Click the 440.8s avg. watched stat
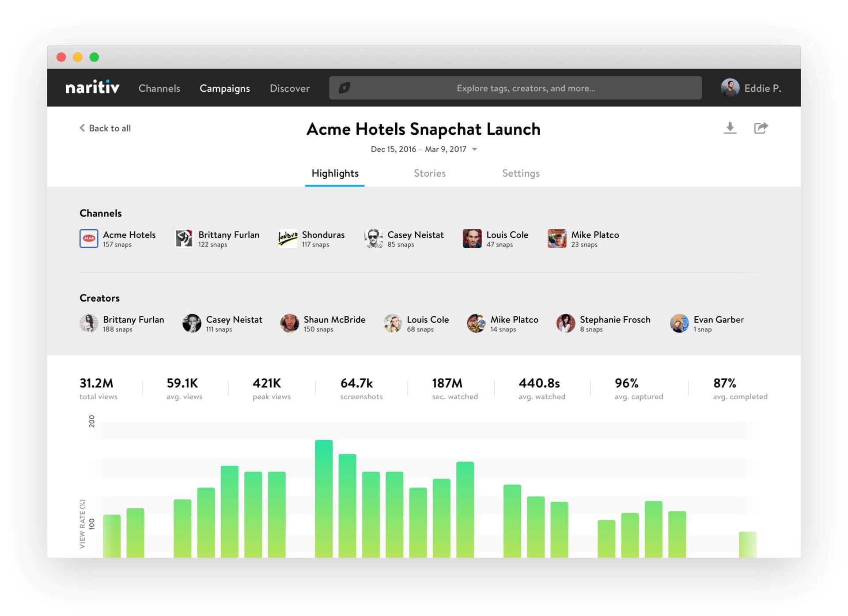 tap(542, 389)
